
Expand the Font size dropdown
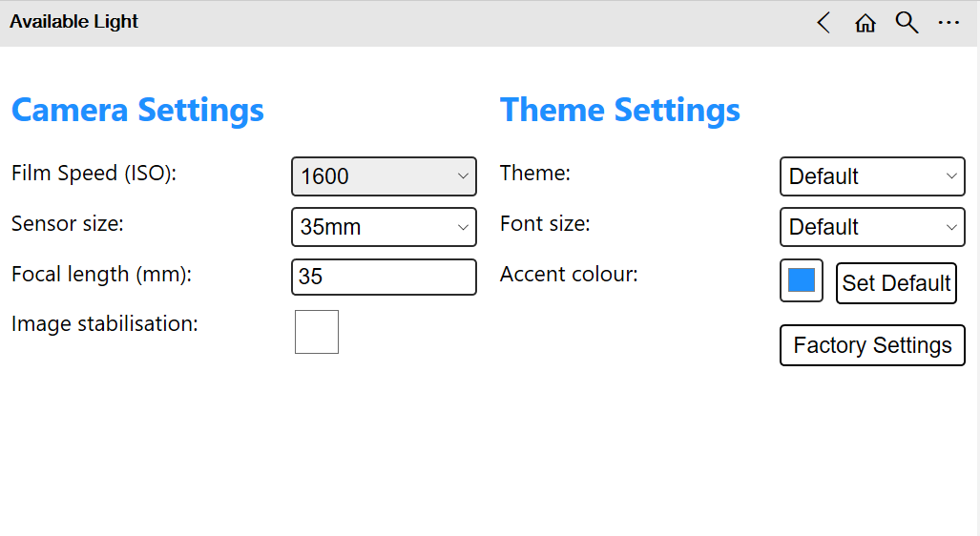pos(872,227)
